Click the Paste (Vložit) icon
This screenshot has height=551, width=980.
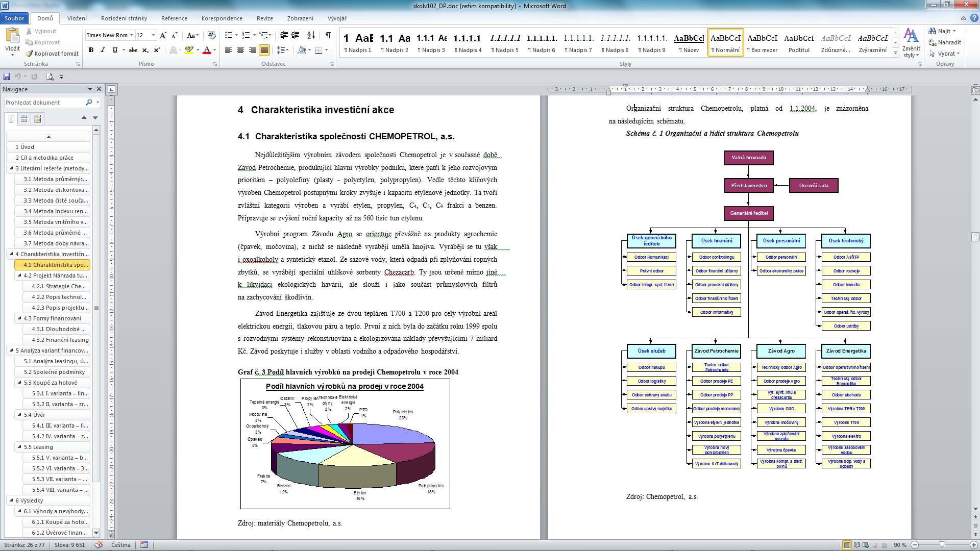coord(12,35)
